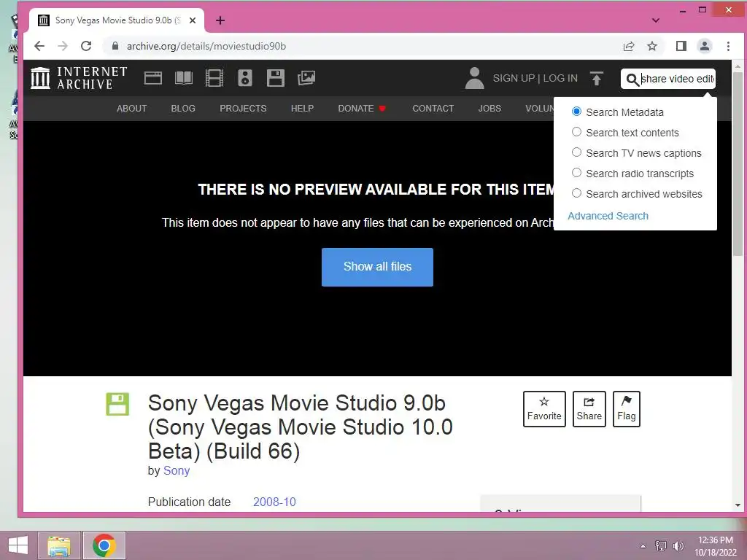Image resolution: width=747 pixels, height=560 pixels.
Task: Open the ABOUT menu item
Action: pyautogui.click(x=131, y=109)
